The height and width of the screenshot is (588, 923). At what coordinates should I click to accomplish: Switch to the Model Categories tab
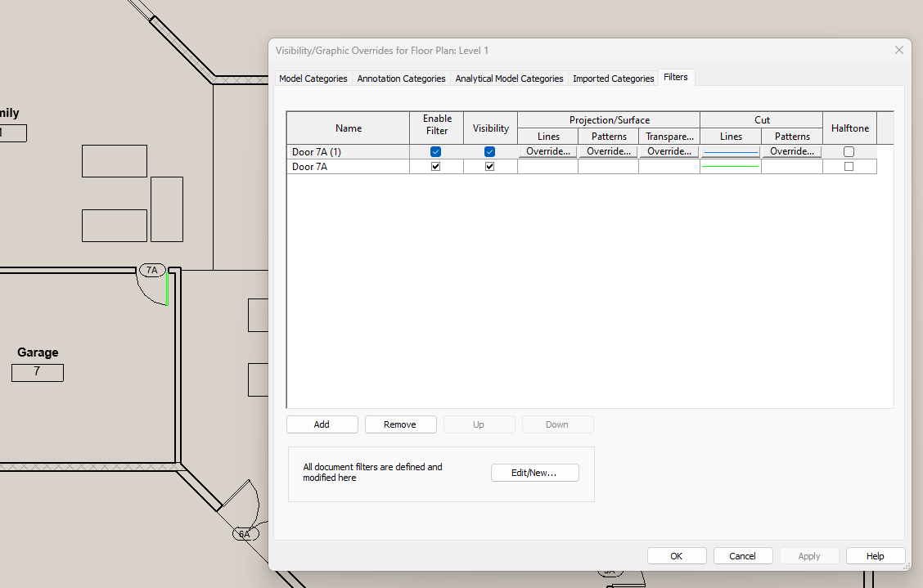313,78
